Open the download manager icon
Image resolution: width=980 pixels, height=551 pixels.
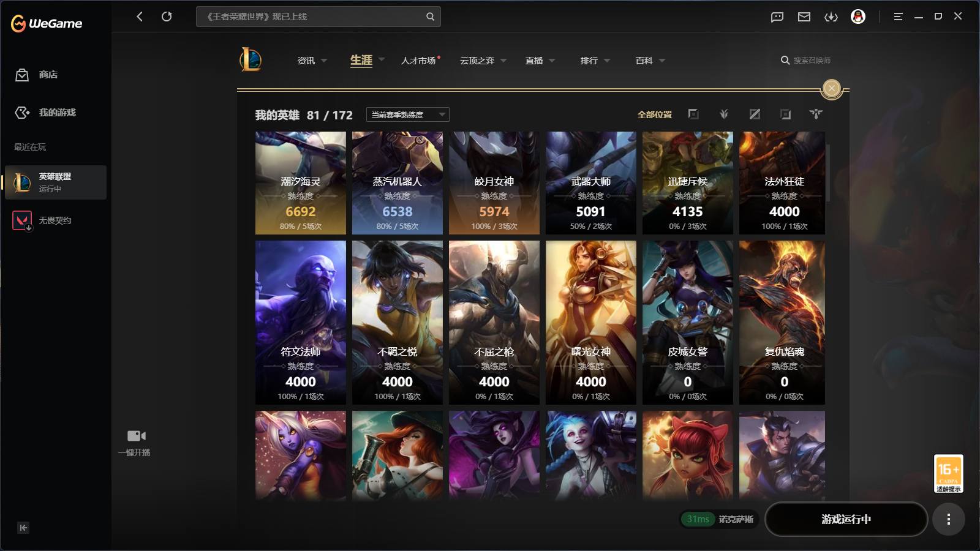831,17
